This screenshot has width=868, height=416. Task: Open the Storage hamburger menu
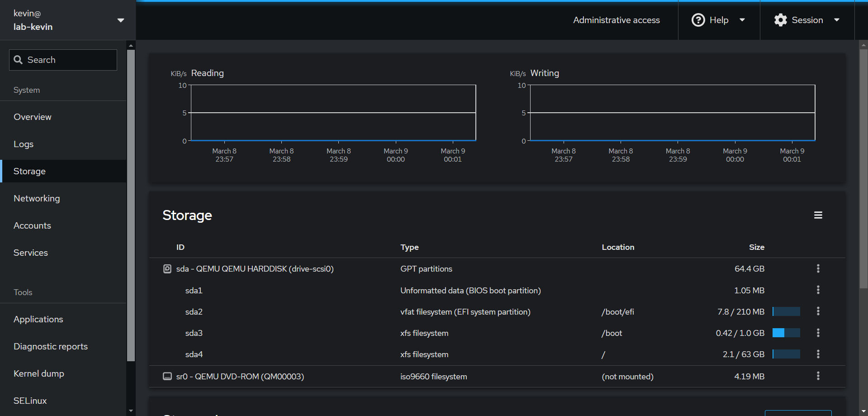[818, 215]
